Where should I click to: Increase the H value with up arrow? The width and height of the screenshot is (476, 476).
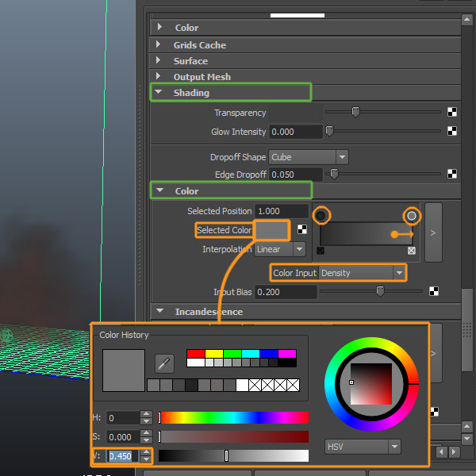(x=146, y=414)
